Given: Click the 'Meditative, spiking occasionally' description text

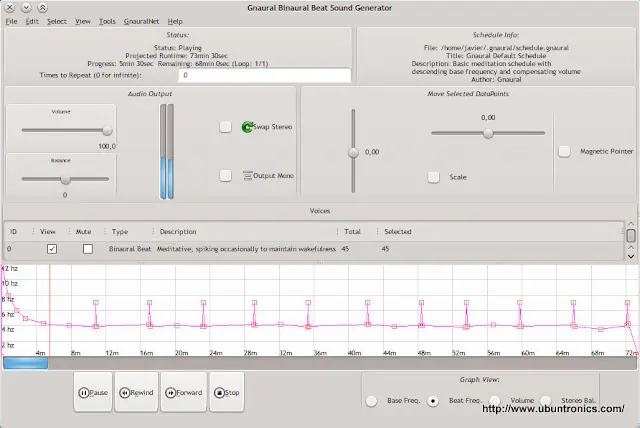Looking at the screenshot, I should 246,249.
